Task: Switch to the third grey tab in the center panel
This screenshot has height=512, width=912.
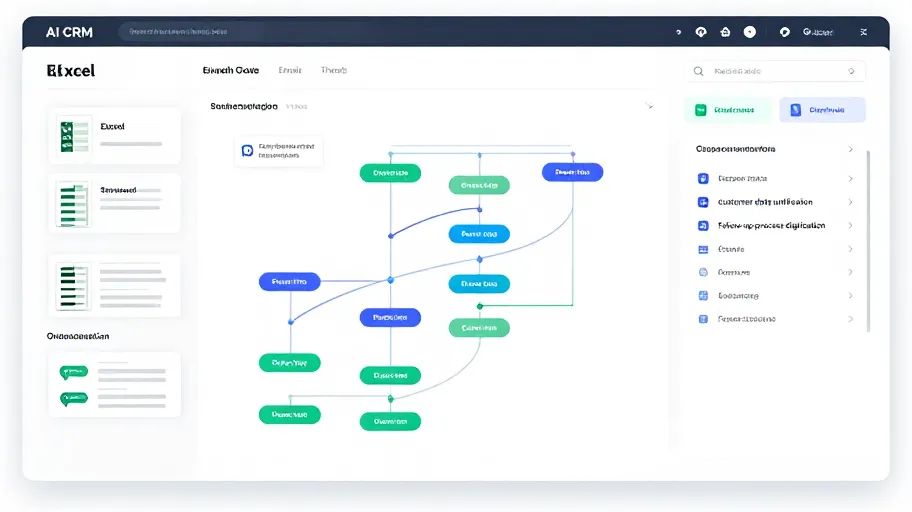Action: click(x=334, y=70)
